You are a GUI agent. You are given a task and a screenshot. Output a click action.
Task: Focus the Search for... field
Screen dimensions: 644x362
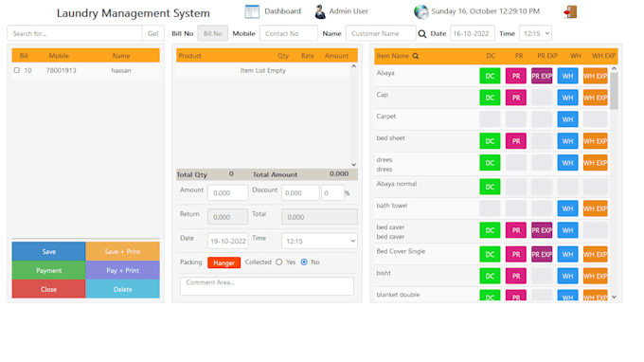pos(75,34)
